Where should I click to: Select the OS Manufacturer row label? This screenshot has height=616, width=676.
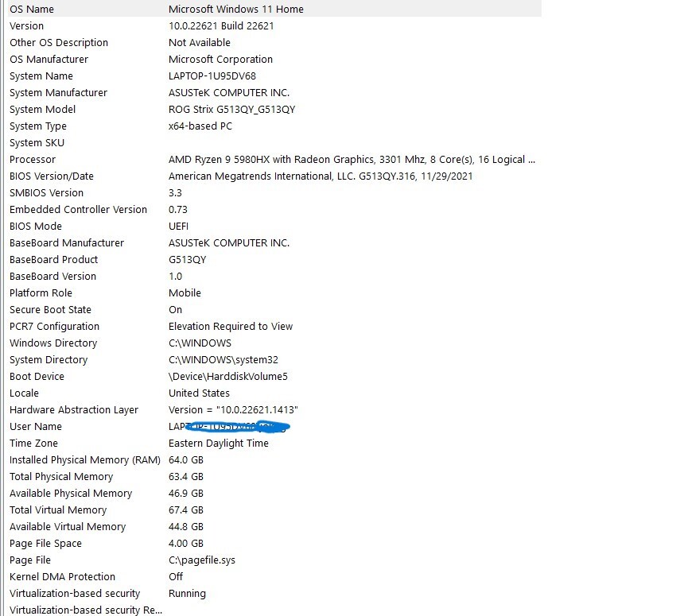click(49, 60)
